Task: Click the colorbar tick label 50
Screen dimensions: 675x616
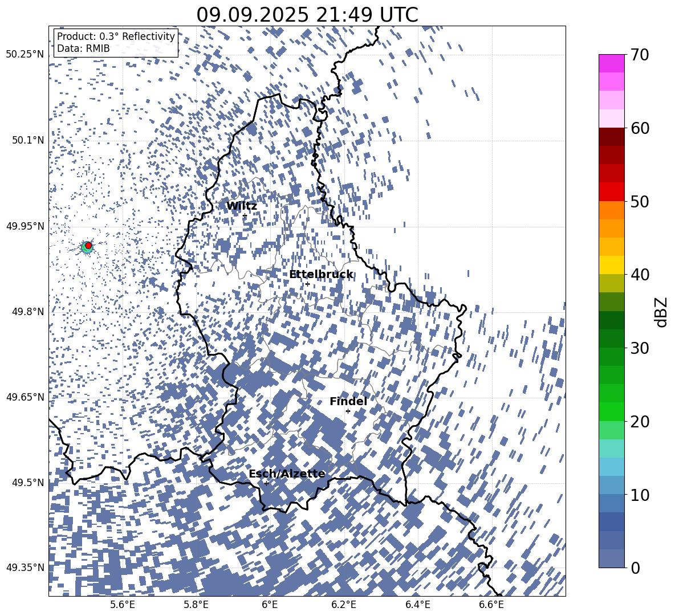Action: pyautogui.click(x=640, y=202)
